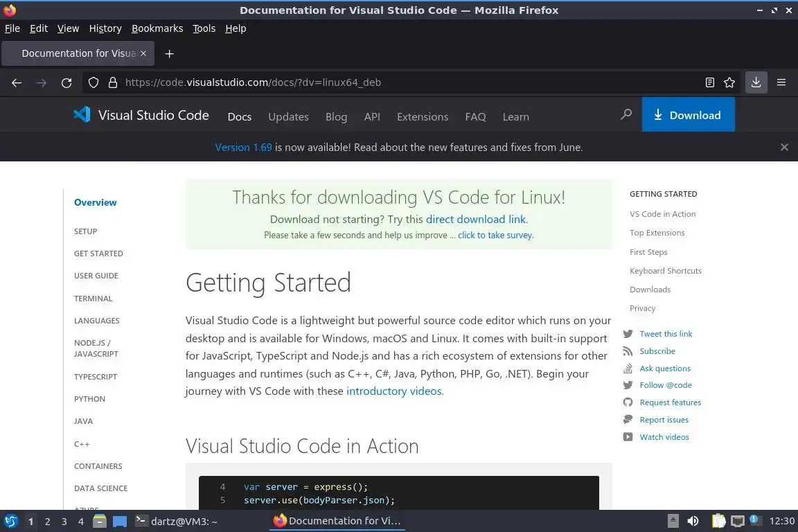Jump to Top Extensions section

(657, 233)
